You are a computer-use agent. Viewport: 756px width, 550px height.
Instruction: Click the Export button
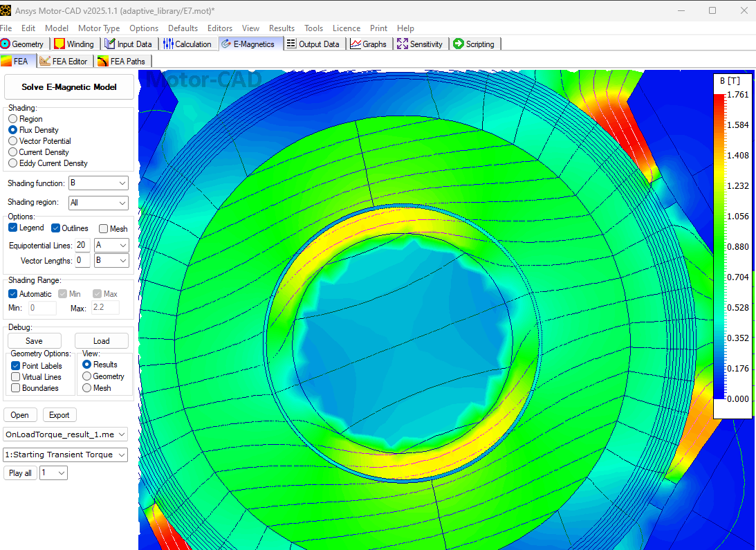(59, 415)
